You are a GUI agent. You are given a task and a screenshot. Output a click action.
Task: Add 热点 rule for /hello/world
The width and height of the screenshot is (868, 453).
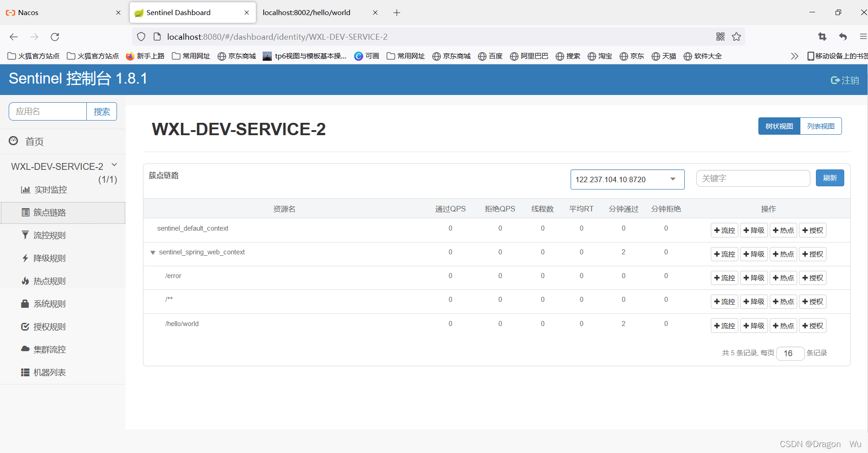click(783, 326)
